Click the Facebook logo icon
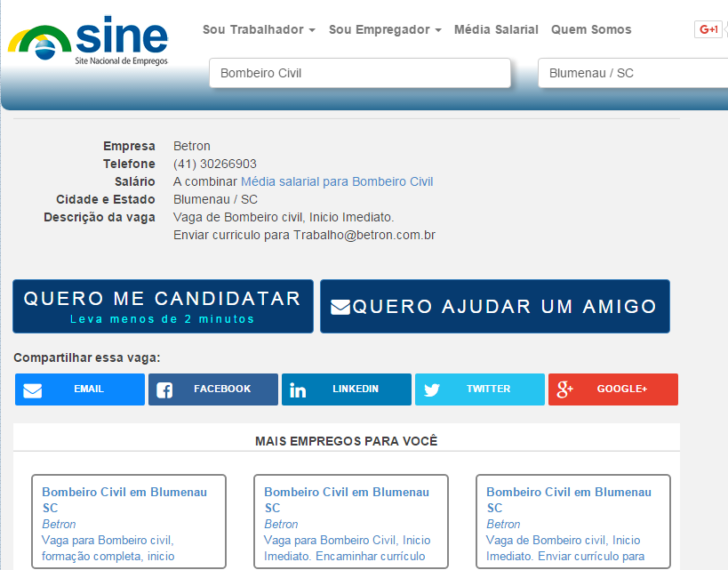Viewport: 728px width, 570px height. (164, 390)
